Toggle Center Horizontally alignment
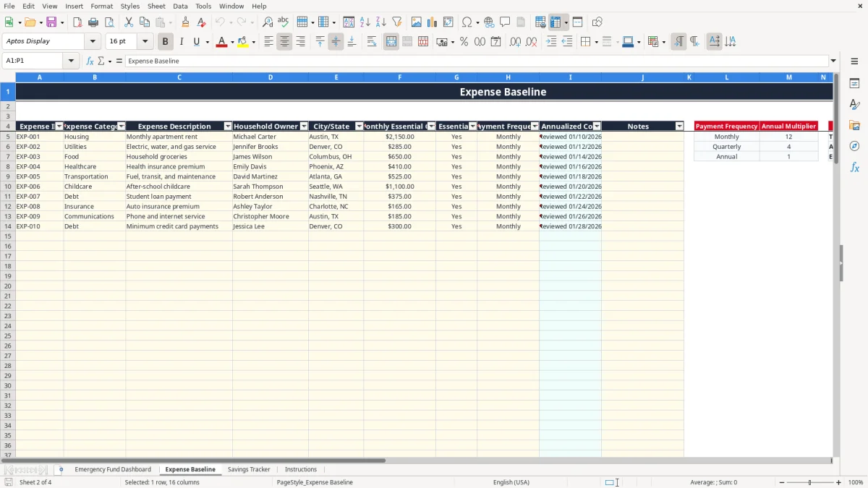Screen dimensions: 868x488 pos(284,42)
